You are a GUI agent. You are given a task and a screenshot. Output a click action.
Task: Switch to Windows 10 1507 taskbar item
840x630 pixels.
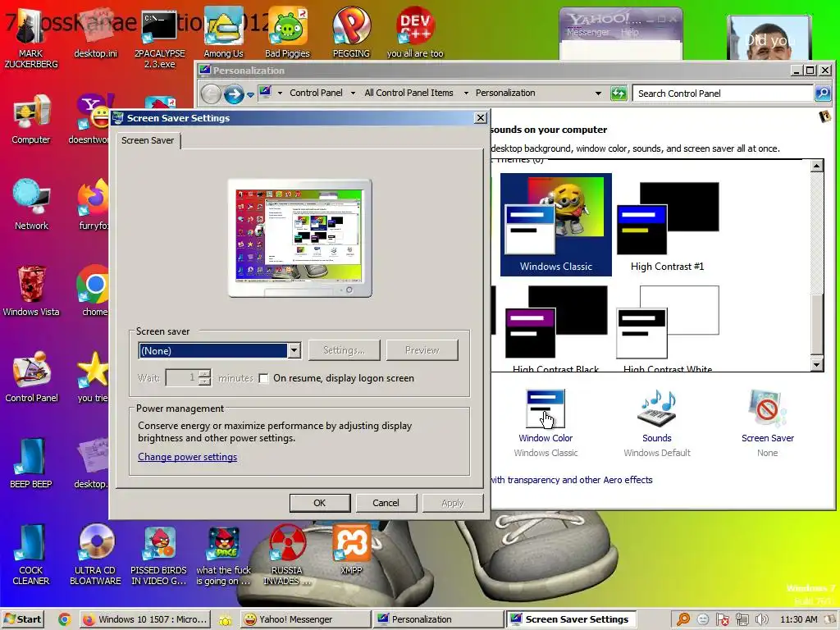point(144,619)
